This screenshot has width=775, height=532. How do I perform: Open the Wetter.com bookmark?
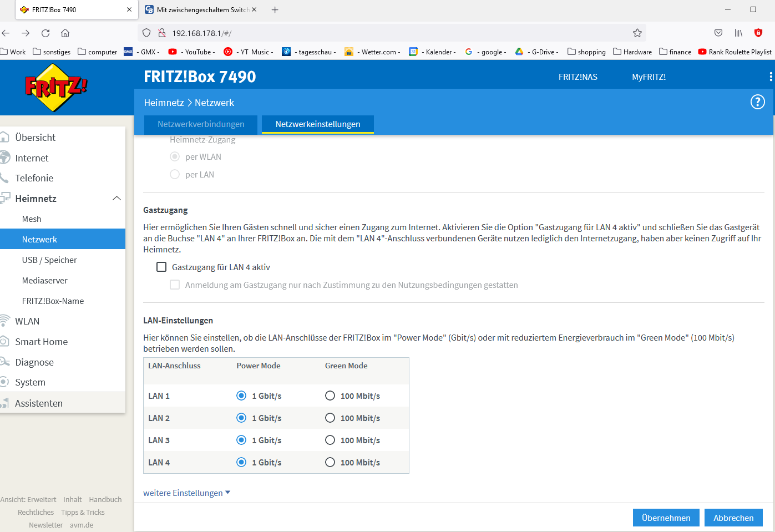[373, 52]
